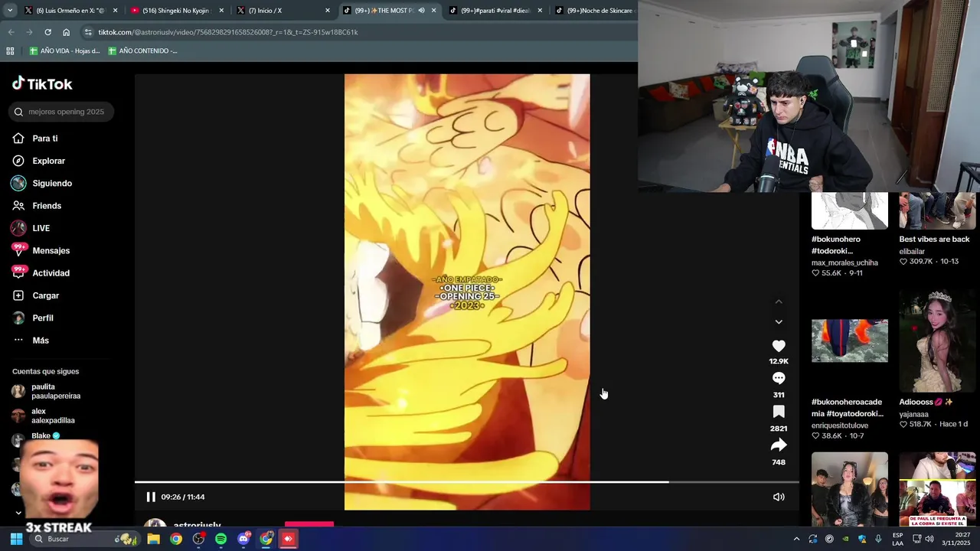The height and width of the screenshot is (551, 980).
Task: Open author yajanaaa profile
Action: tap(913, 414)
